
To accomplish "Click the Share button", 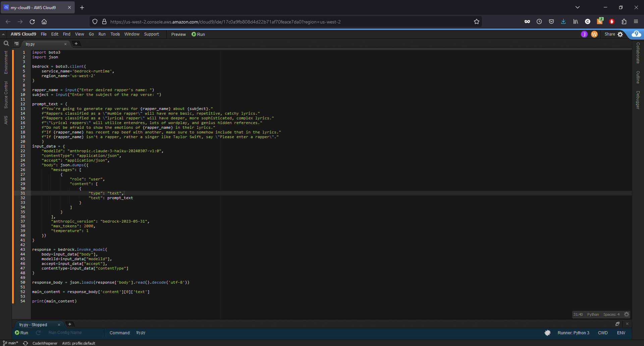I will [609, 34].
